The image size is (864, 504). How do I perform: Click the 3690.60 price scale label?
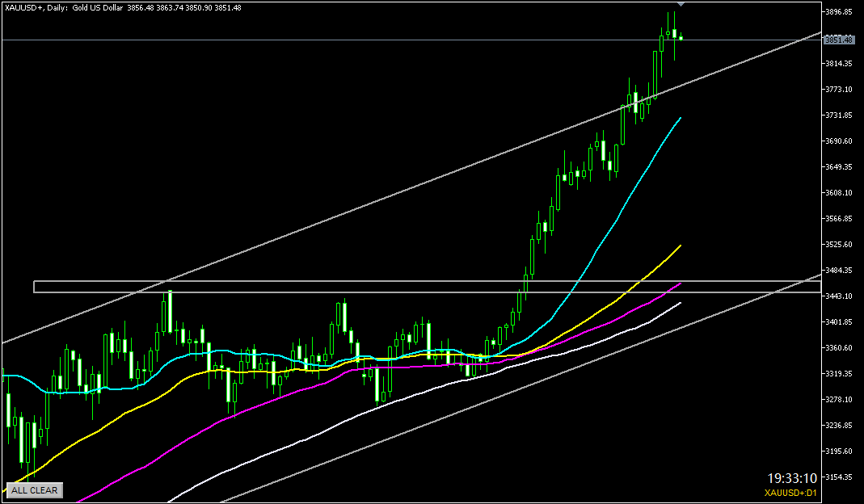[x=841, y=141]
